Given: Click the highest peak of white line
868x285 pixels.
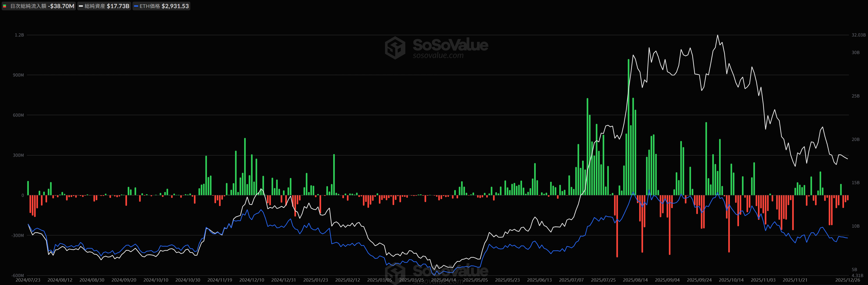Looking at the screenshot, I should 717,35.
